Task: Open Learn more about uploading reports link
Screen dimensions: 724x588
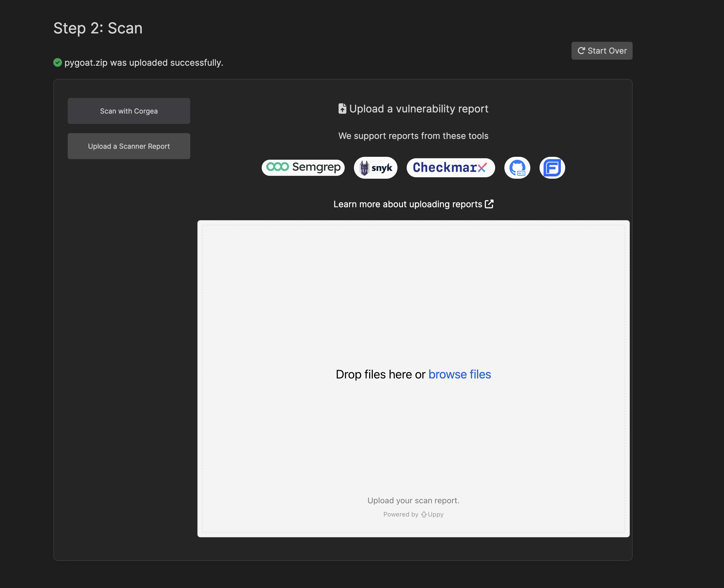Action: pos(413,204)
